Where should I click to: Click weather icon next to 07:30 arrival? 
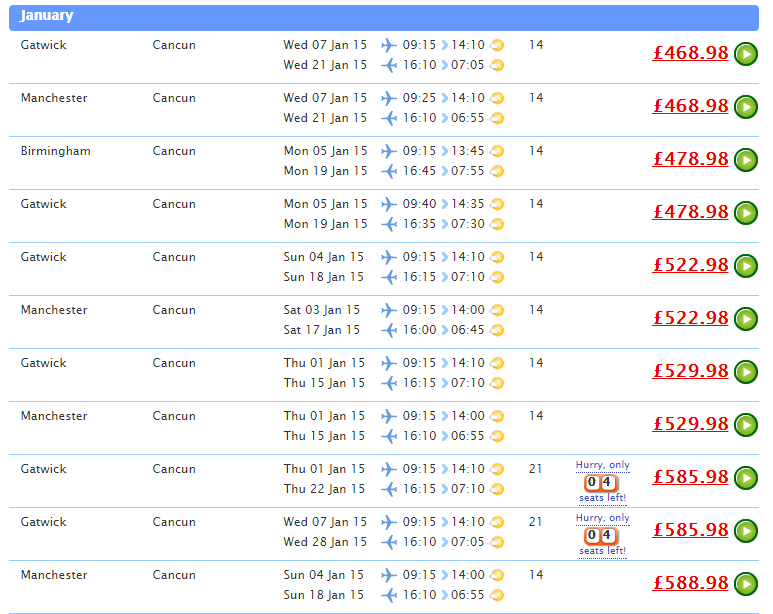tap(497, 224)
